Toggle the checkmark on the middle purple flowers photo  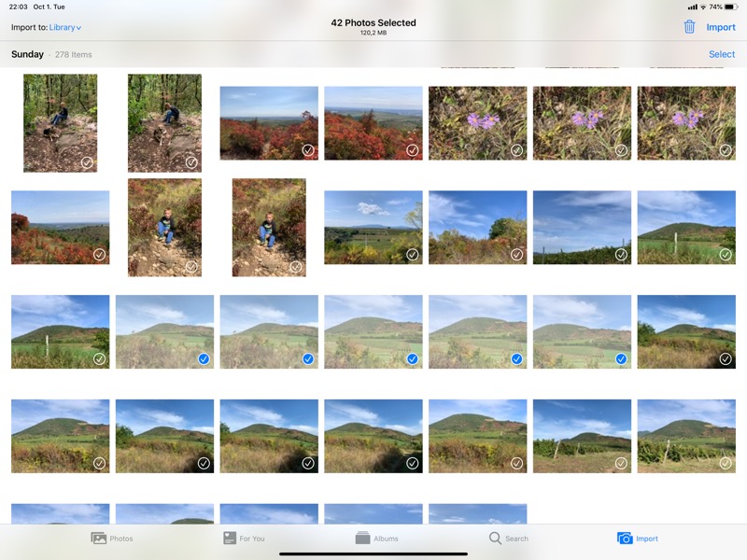[621, 150]
